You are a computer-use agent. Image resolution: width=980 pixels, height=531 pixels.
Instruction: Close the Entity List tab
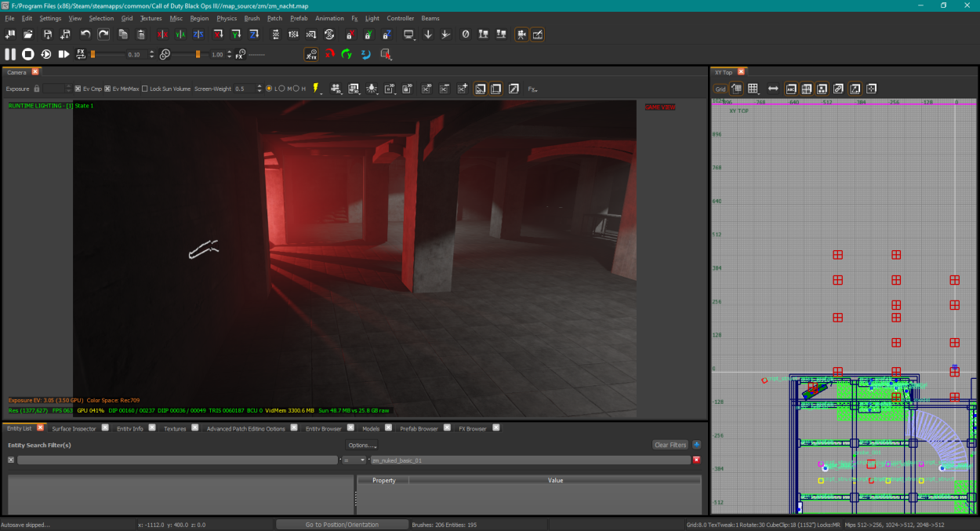click(41, 428)
